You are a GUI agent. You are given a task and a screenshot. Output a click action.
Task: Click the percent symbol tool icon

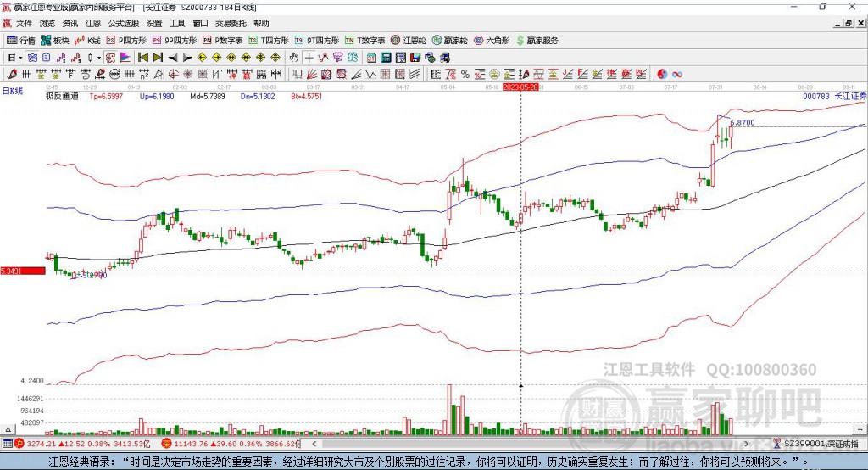click(x=465, y=75)
